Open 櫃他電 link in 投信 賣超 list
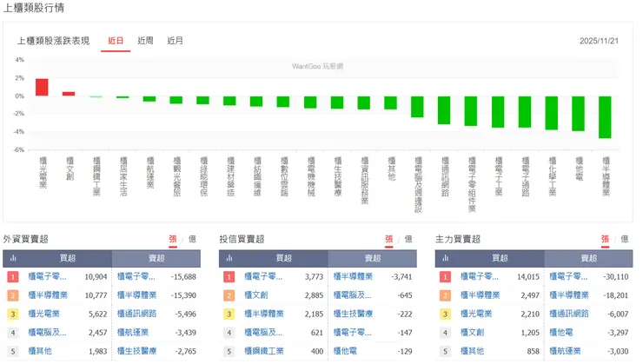 345,351
